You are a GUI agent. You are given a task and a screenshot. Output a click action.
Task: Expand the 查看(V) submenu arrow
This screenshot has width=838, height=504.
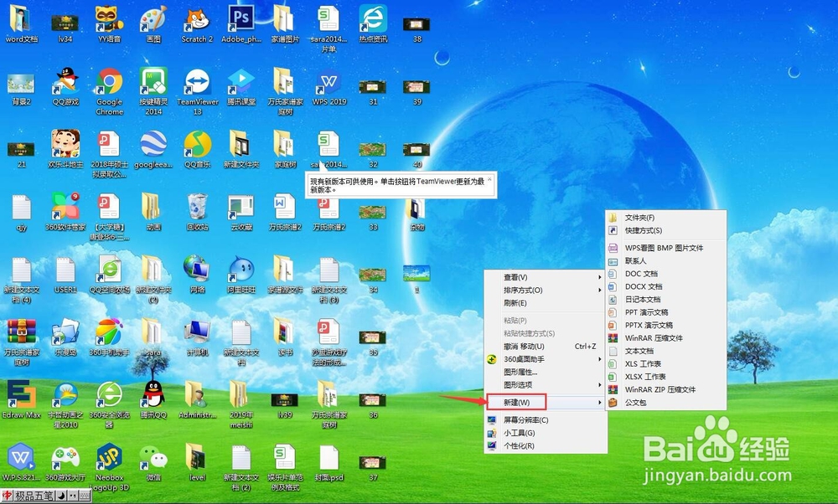click(600, 277)
